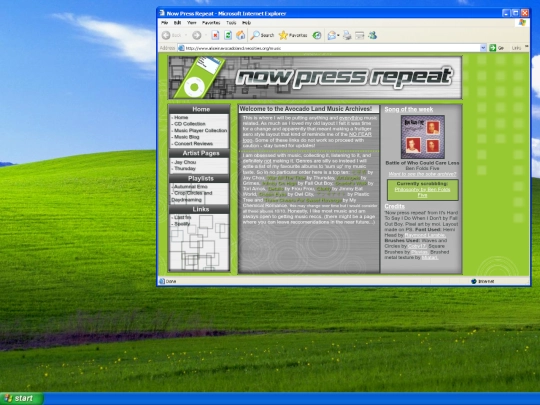This screenshot has width=540, height=405.
Task: Open the Spotify link
Action: point(182,224)
